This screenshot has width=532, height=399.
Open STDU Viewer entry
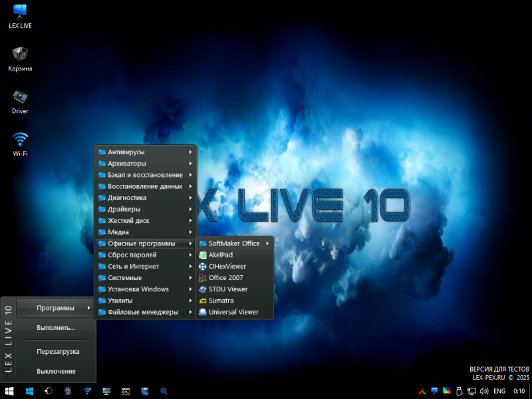coord(227,289)
